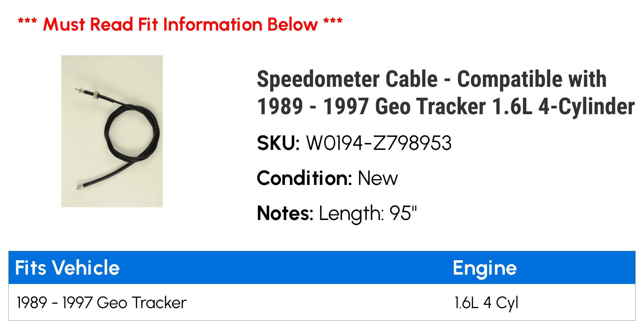Select the SKU number W0194-Z798953
644x329 pixels.
pos(379,143)
